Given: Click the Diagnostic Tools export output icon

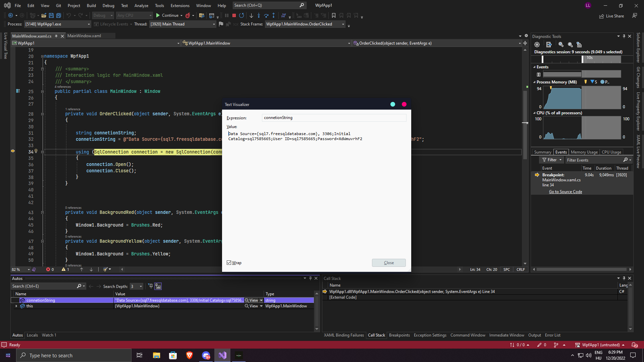Looking at the screenshot, I should [x=549, y=45].
